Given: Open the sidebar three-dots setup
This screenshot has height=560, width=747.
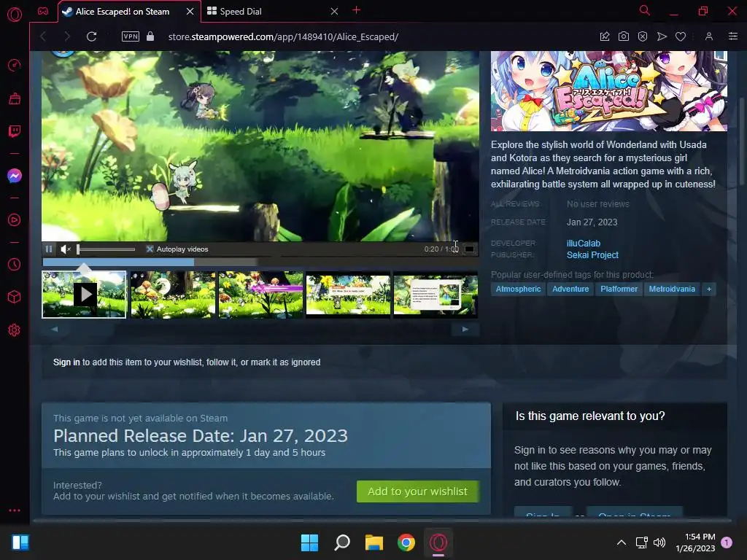Looking at the screenshot, I should (15, 510).
